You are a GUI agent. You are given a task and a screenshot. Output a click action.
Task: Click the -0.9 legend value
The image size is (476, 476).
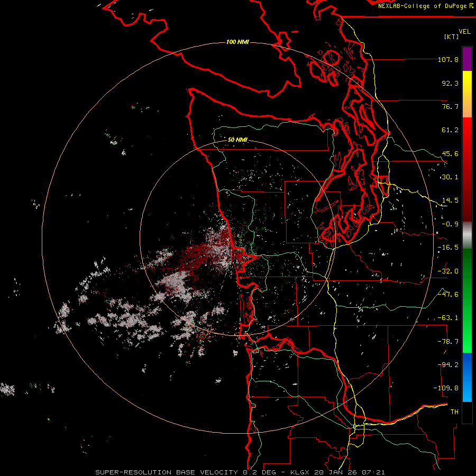[x=450, y=224]
